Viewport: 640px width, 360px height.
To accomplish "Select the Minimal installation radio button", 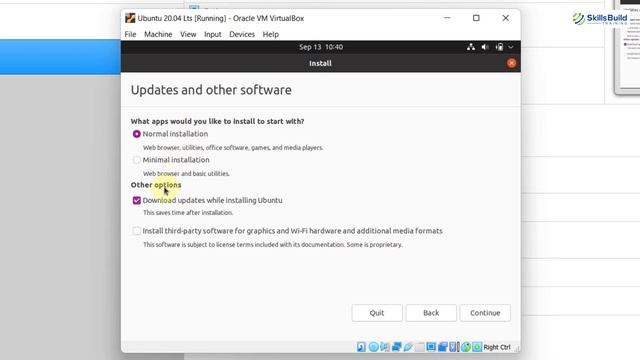I will pos(137,160).
